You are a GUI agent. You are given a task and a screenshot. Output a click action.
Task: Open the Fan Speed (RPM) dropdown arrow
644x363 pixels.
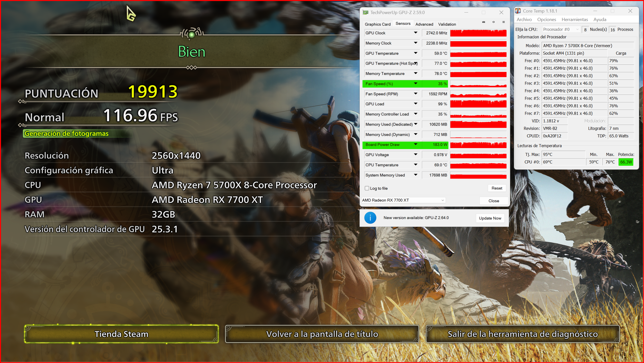point(416,94)
